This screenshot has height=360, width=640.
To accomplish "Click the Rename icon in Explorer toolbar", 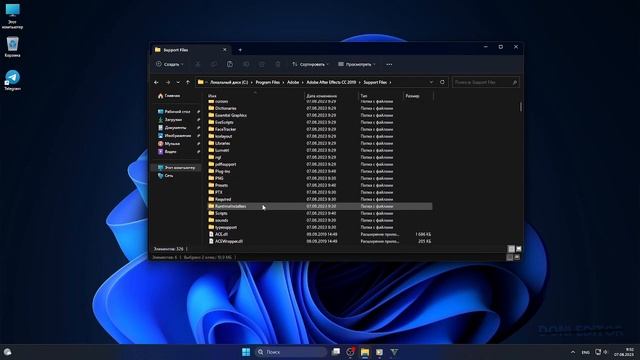I will [246, 64].
